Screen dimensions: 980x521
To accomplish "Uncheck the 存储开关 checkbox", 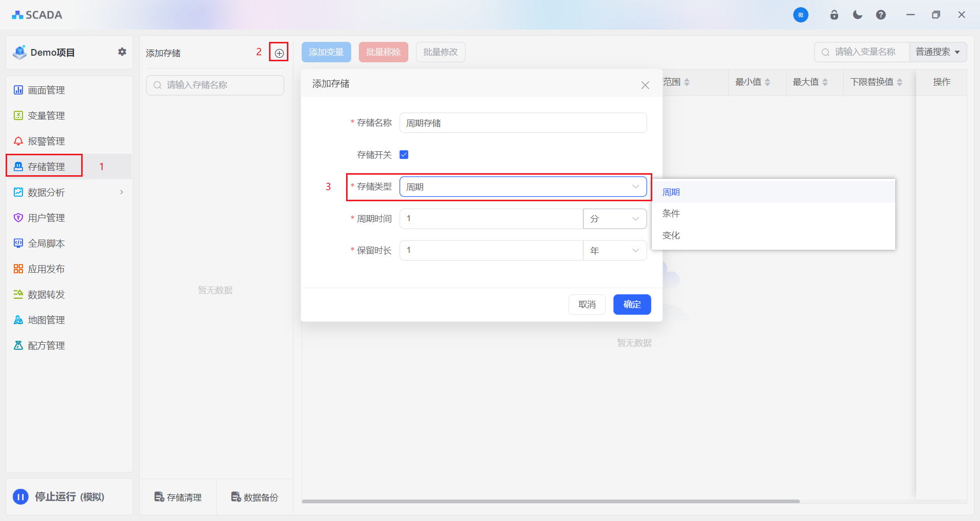I will click(404, 155).
